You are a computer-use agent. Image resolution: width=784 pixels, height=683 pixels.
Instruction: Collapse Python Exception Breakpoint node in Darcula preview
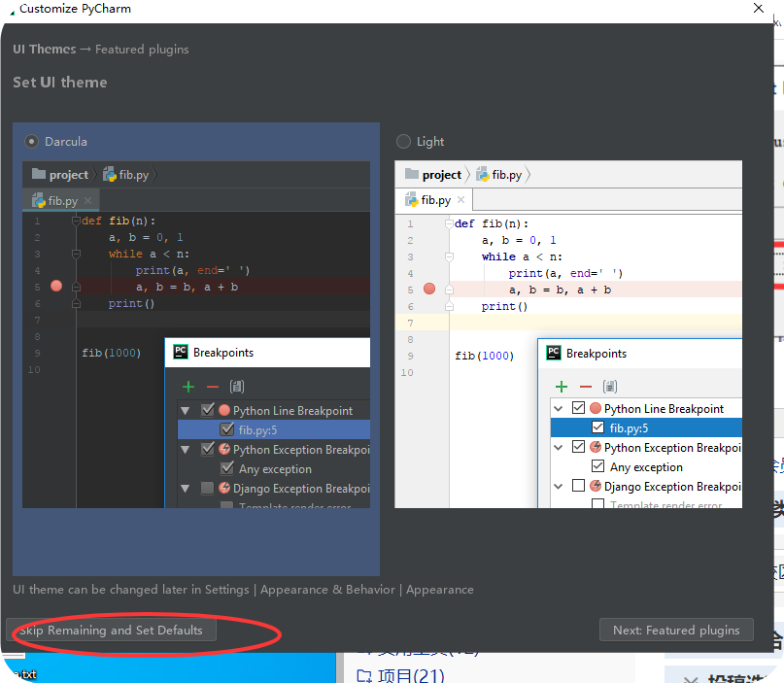186,450
